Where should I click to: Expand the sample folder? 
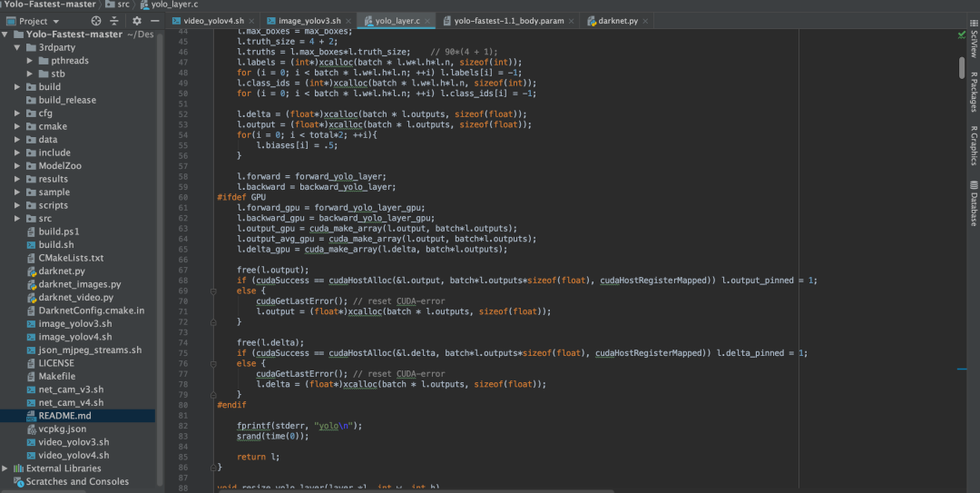point(17,192)
